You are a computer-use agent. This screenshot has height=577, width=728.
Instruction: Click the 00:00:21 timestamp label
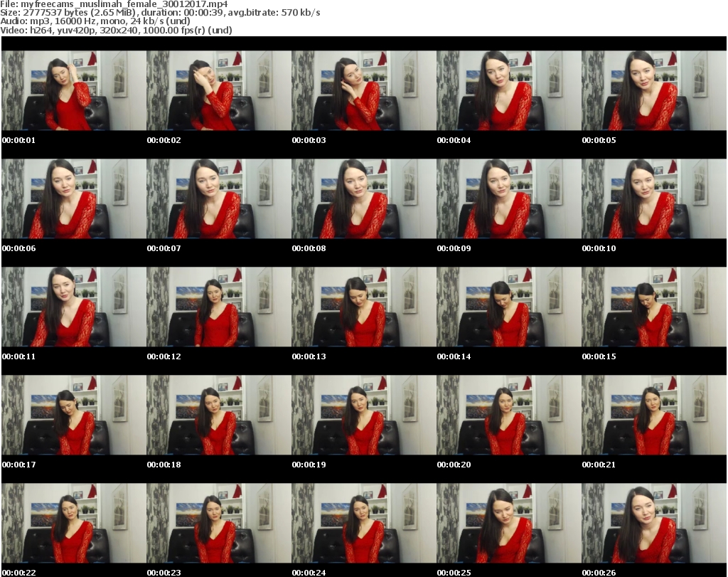(599, 465)
